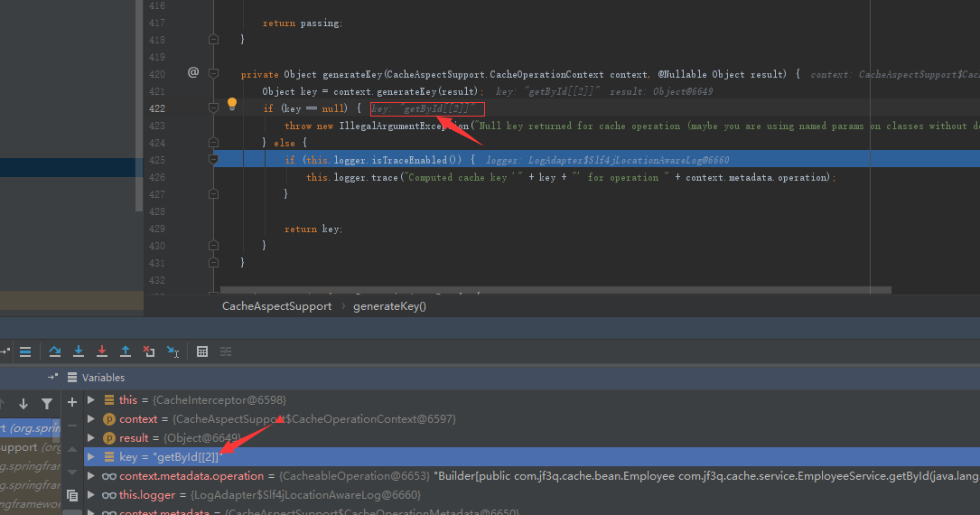Screen dimensions: 980x515
Task: Select key = "getById[[2]]" variable row
Action: pyautogui.click(x=532, y=457)
